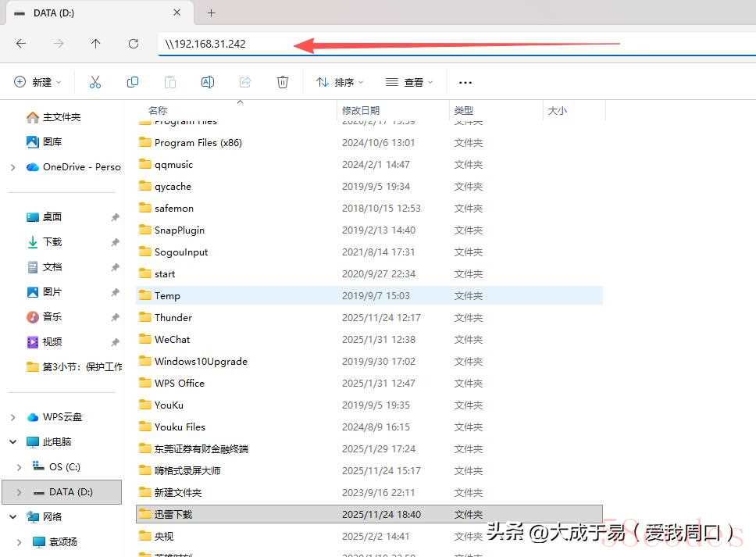Screen dimensions: 756x557
Task: Open the 排序 (Sort) dropdown
Action: tap(340, 83)
